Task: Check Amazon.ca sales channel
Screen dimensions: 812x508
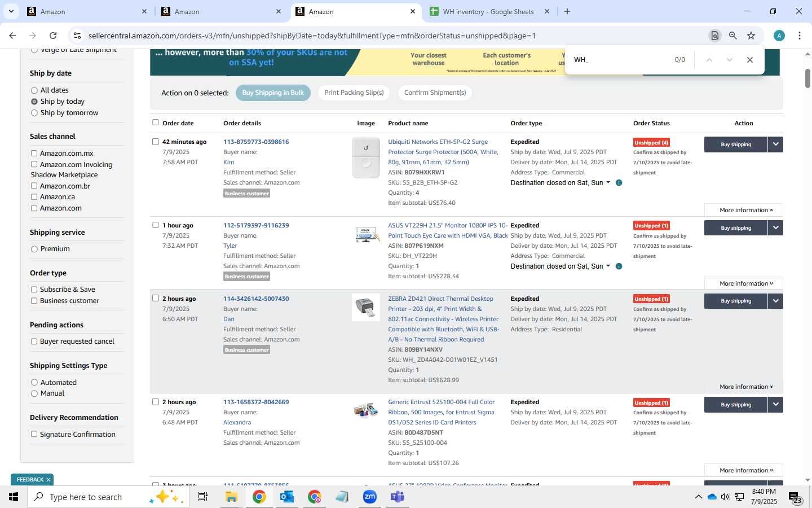Action: point(34,197)
